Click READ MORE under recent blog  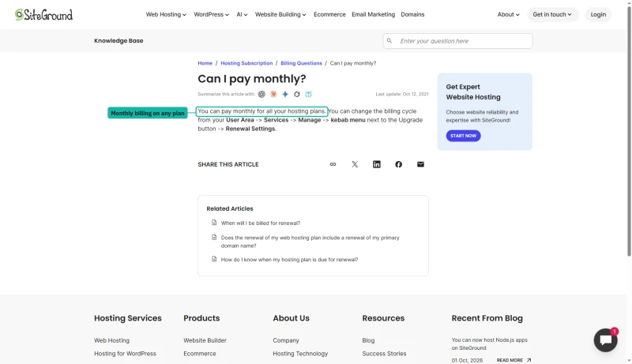tap(510, 360)
